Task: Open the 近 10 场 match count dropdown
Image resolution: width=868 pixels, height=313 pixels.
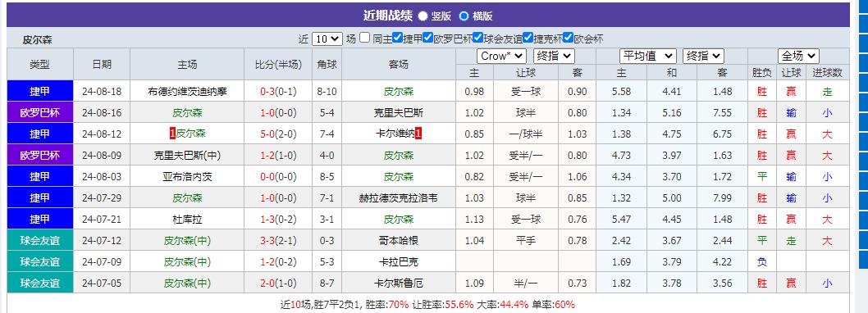Action: point(327,39)
